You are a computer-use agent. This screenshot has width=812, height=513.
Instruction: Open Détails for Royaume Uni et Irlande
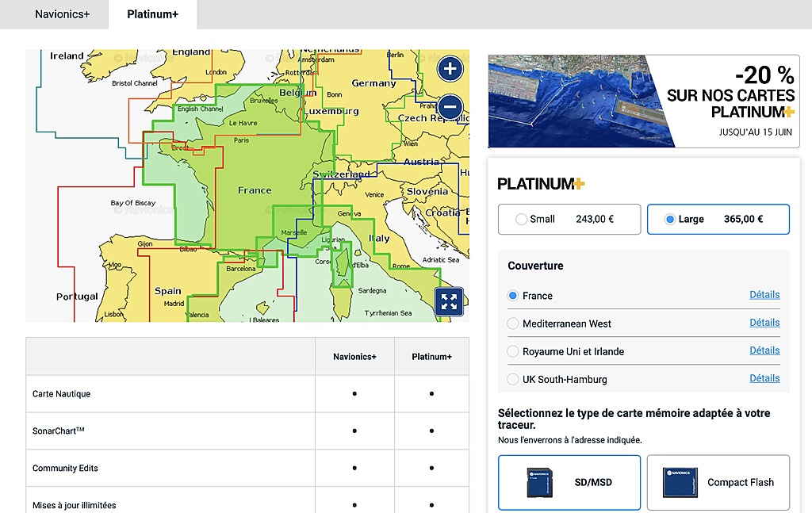[764, 350]
